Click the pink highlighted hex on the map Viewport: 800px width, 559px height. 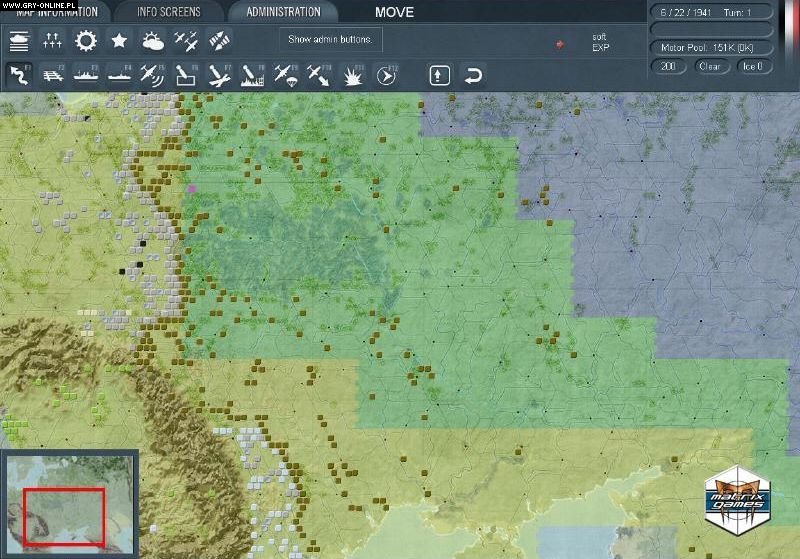[192, 189]
